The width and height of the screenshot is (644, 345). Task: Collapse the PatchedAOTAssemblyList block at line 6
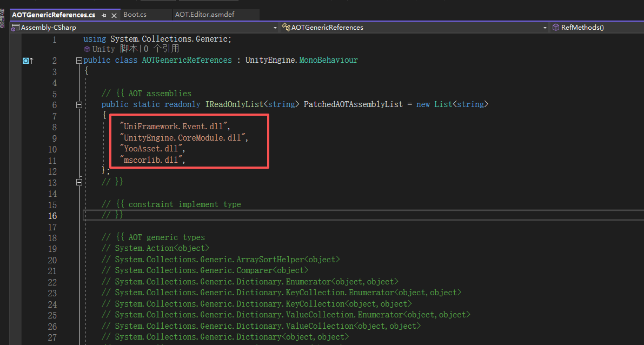(x=79, y=105)
